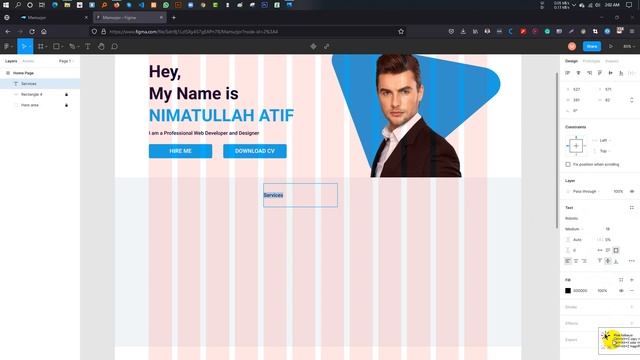Align selection to top edge

[600, 73]
